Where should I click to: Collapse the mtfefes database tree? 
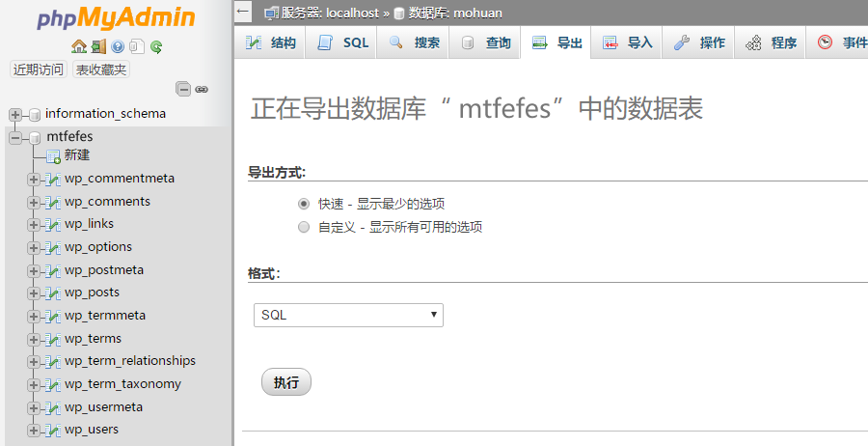click(15, 137)
